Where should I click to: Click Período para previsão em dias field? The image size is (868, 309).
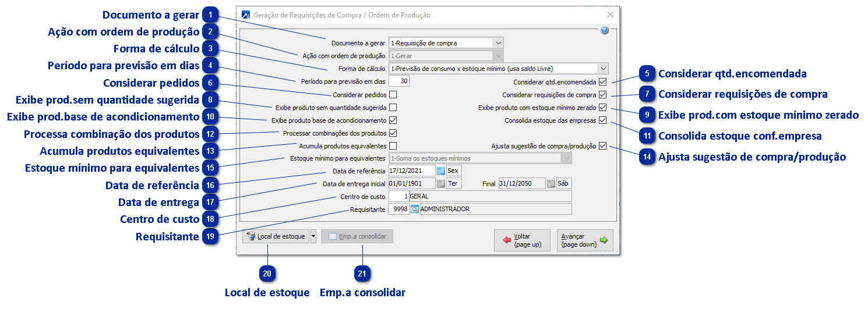click(399, 81)
